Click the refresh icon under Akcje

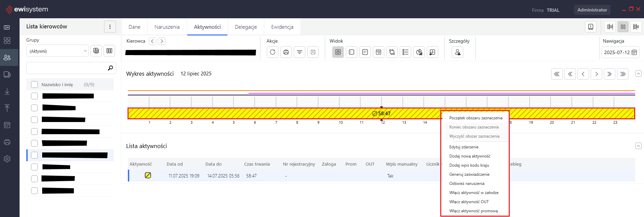click(x=272, y=52)
